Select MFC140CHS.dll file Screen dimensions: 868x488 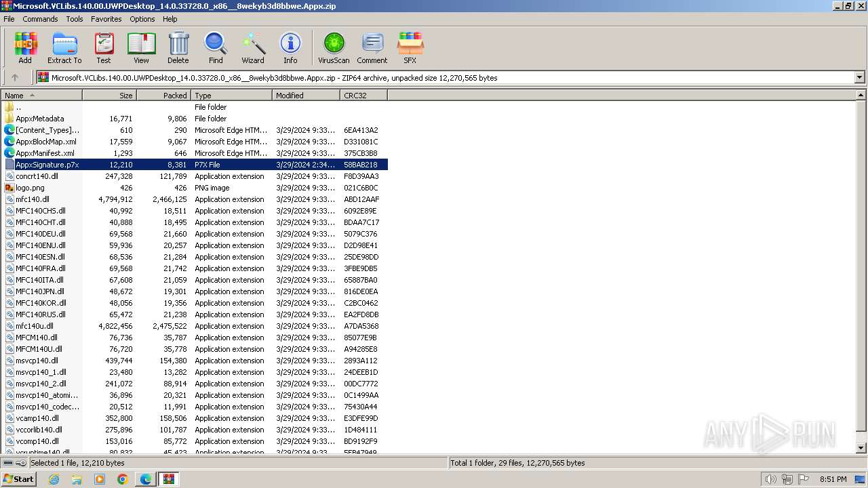195,211
